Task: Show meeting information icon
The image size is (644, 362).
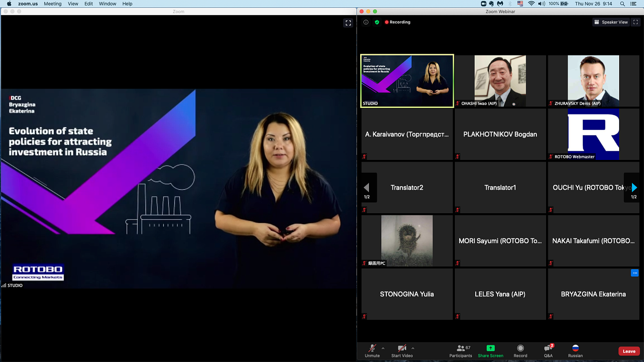Action: pos(366,22)
